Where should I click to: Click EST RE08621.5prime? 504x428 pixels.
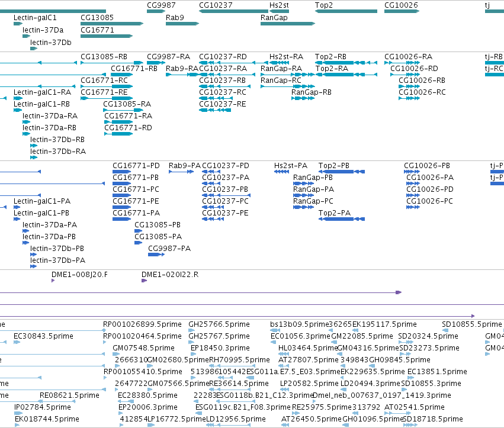tap(69, 395)
